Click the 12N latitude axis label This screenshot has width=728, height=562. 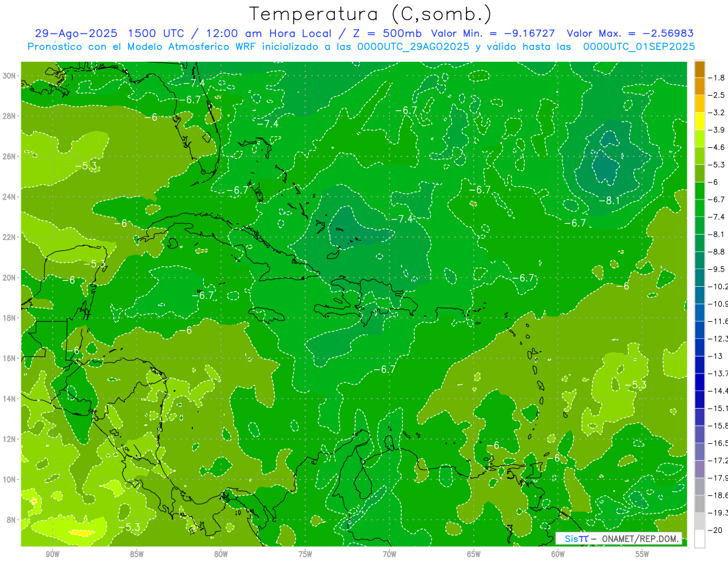[x=10, y=438]
